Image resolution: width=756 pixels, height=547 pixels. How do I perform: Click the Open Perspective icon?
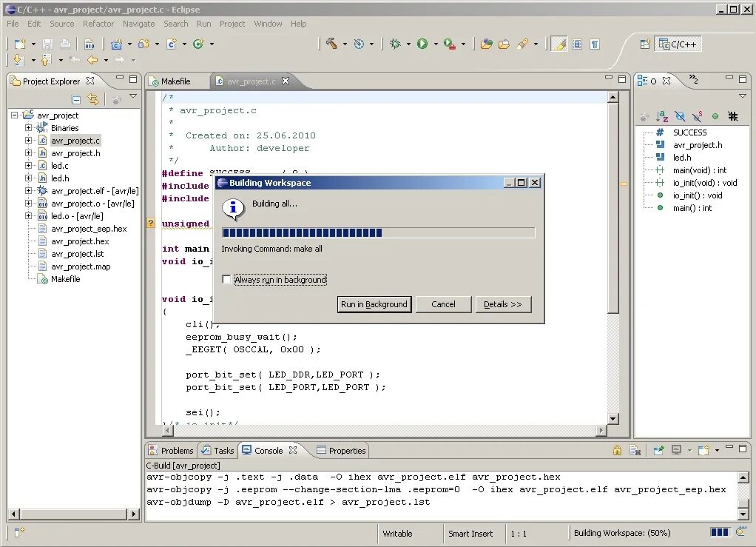(x=645, y=44)
